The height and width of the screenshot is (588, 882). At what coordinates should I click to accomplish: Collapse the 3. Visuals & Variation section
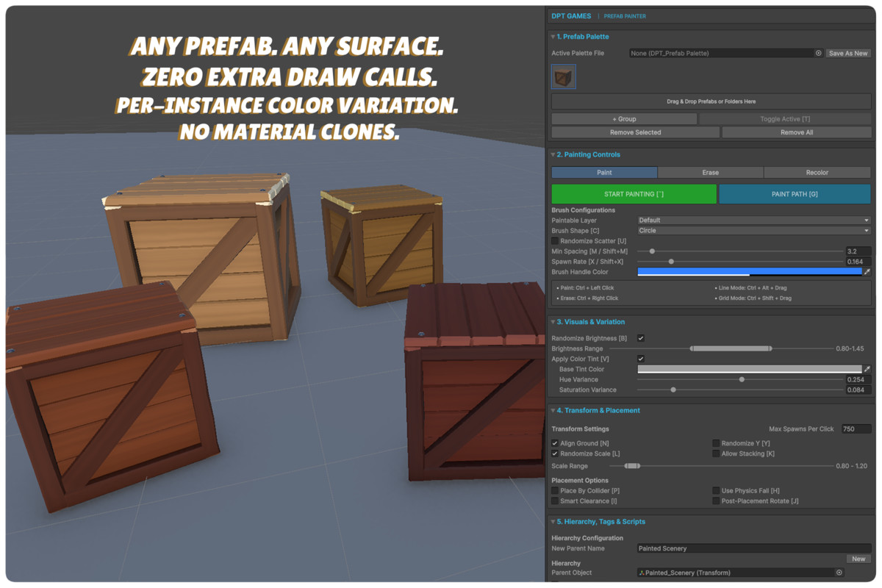click(553, 322)
